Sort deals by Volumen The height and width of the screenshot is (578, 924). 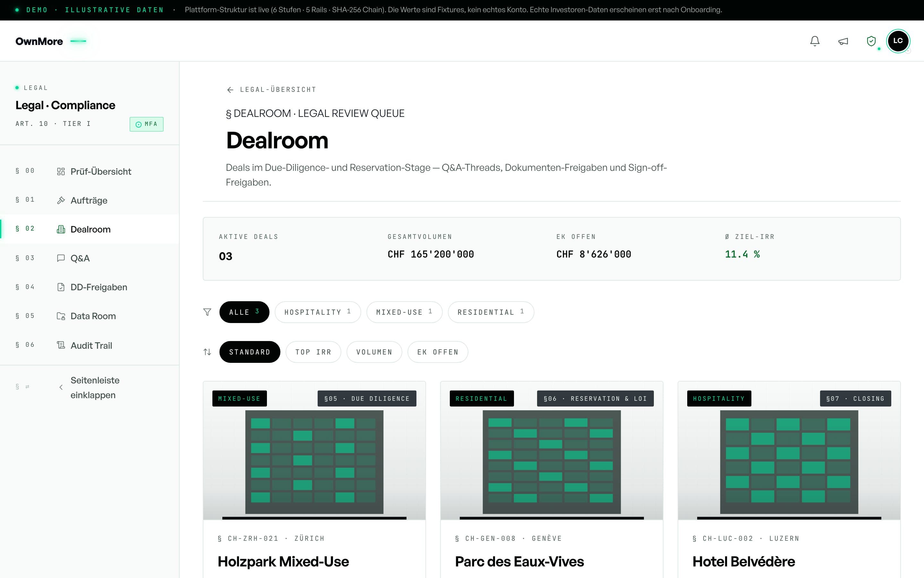[374, 352]
